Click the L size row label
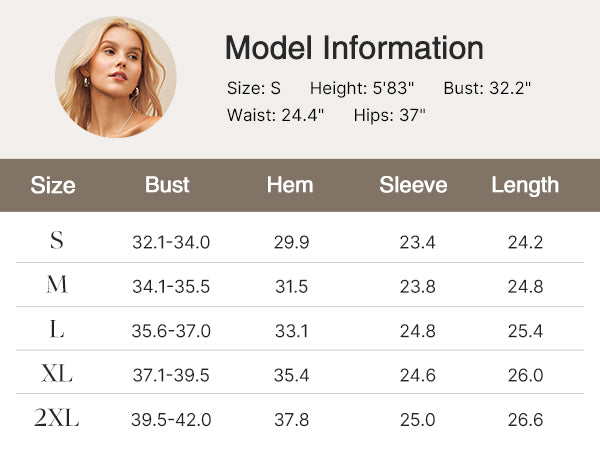Image resolution: width=600 pixels, height=450 pixels. [x=57, y=330]
